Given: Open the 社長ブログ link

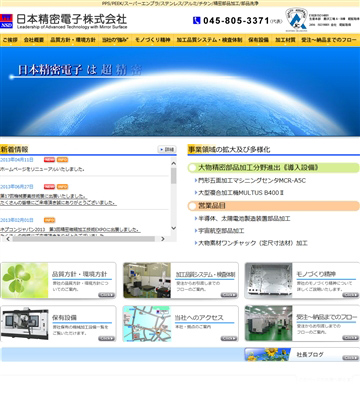Looking at the screenshot, I should tap(310, 355).
